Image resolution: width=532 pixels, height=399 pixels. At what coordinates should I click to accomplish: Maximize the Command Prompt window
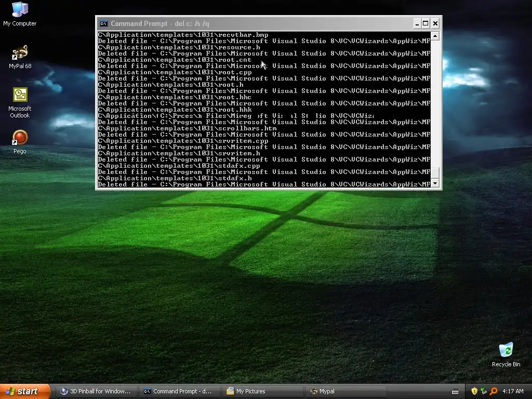[425, 23]
